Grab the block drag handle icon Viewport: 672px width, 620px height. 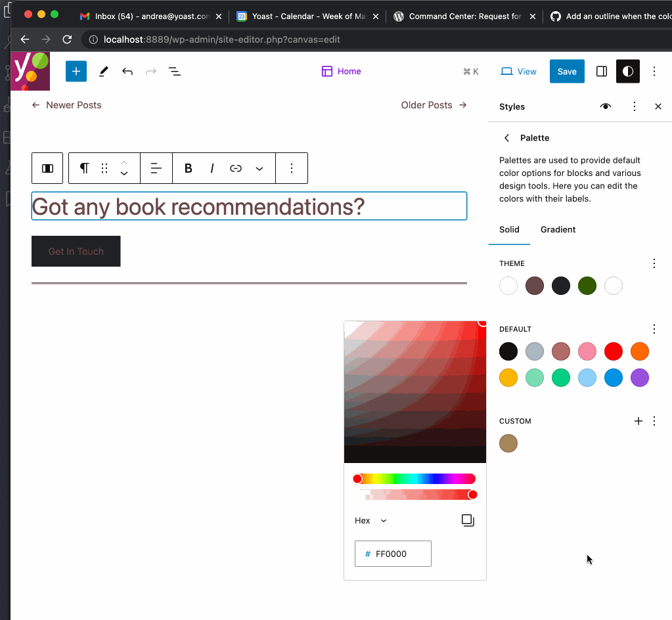[104, 168]
